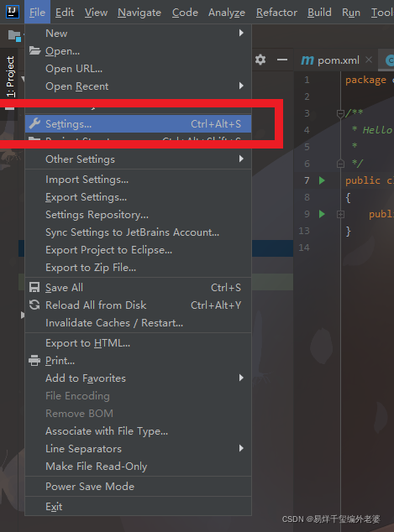The height and width of the screenshot is (532, 394).
Task: Click the floppy disk Save All icon
Action: pyautogui.click(x=34, y=287)
